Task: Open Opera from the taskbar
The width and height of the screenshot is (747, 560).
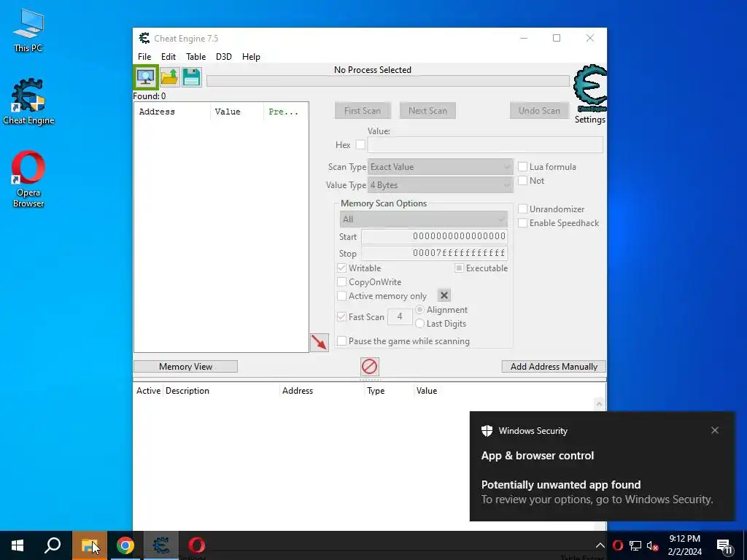Action: tap(196, 545)
